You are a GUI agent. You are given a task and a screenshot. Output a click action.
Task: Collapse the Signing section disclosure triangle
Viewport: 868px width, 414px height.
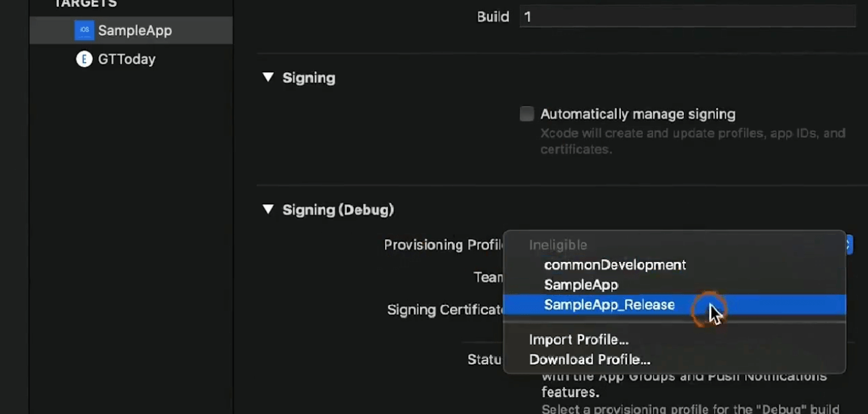click(269, 78)
